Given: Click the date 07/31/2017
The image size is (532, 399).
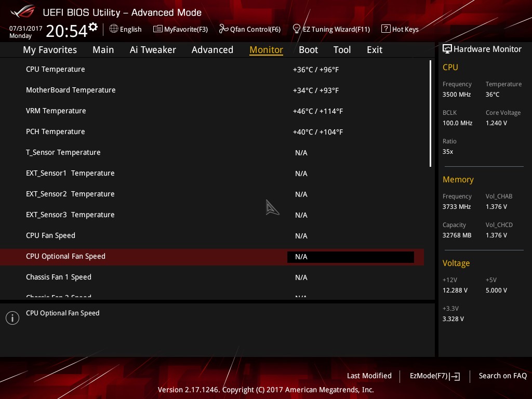Looking at the screenshot, I should [26, 28].
